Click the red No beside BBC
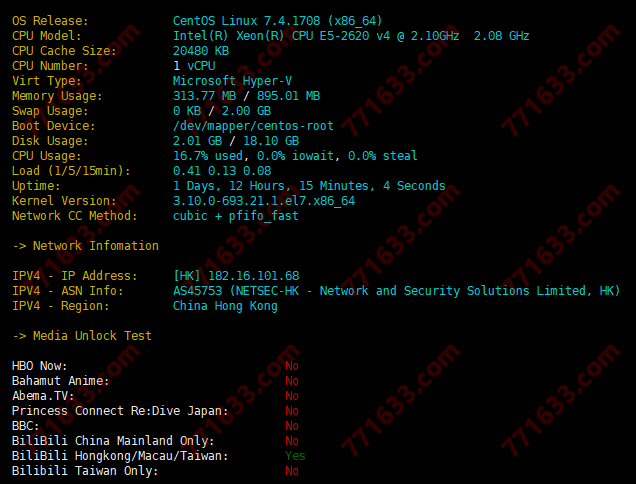 [292, 426]
